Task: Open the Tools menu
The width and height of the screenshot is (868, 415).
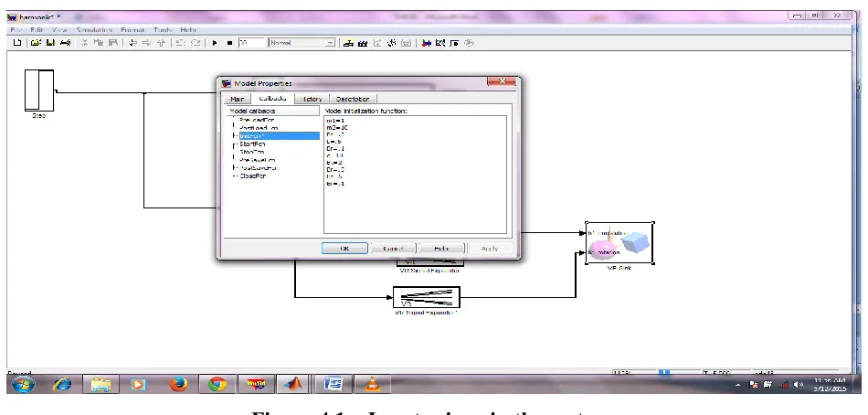Action: pos(163,30)
